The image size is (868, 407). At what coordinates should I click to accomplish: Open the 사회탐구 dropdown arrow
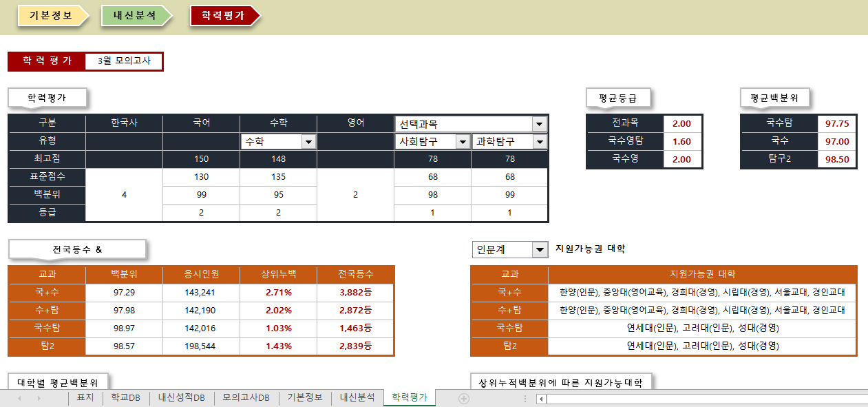coord(463,142)
